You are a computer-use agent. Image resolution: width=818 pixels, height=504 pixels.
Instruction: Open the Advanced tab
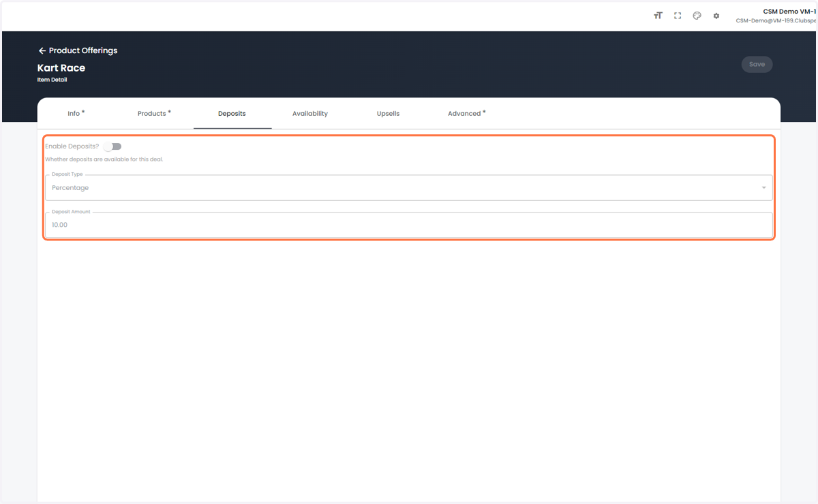coord(466,113)
